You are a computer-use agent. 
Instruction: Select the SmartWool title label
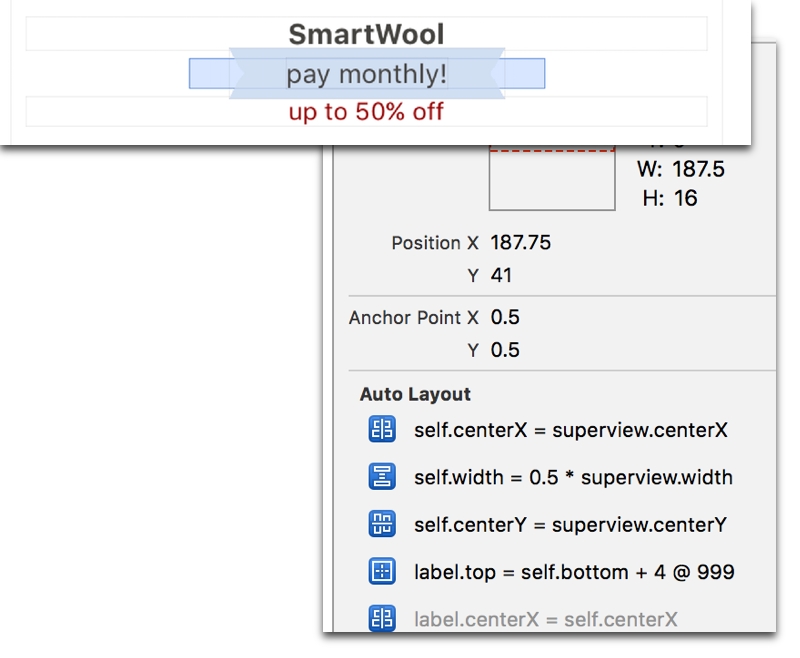tap(366, 35)
